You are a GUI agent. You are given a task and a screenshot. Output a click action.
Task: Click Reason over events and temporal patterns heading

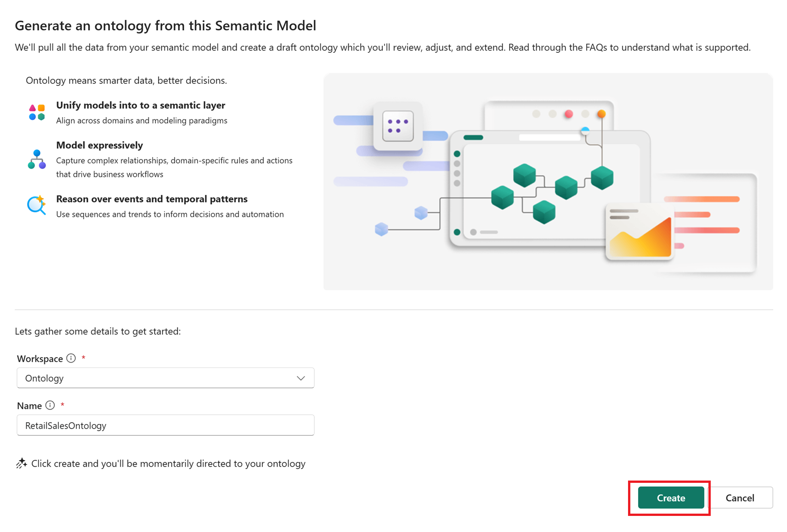(x=152, y=199)
